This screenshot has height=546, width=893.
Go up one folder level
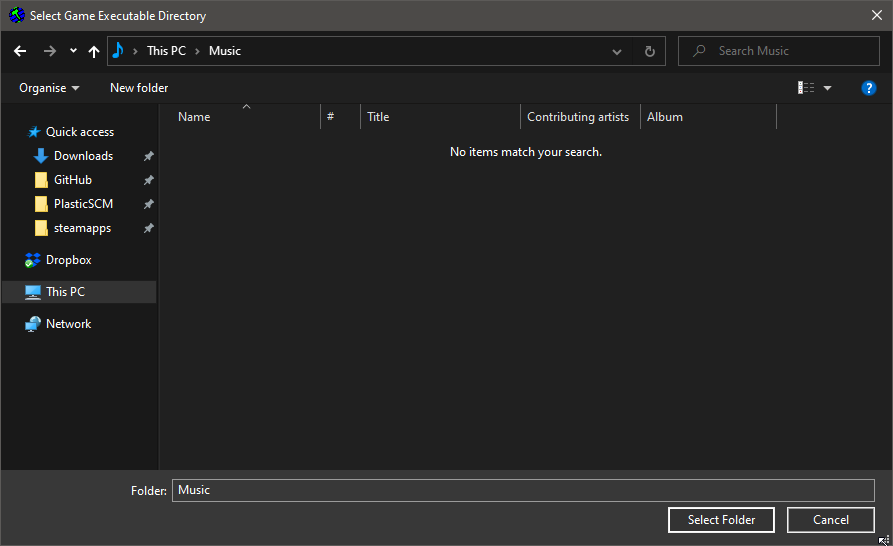tap(94, 52)
